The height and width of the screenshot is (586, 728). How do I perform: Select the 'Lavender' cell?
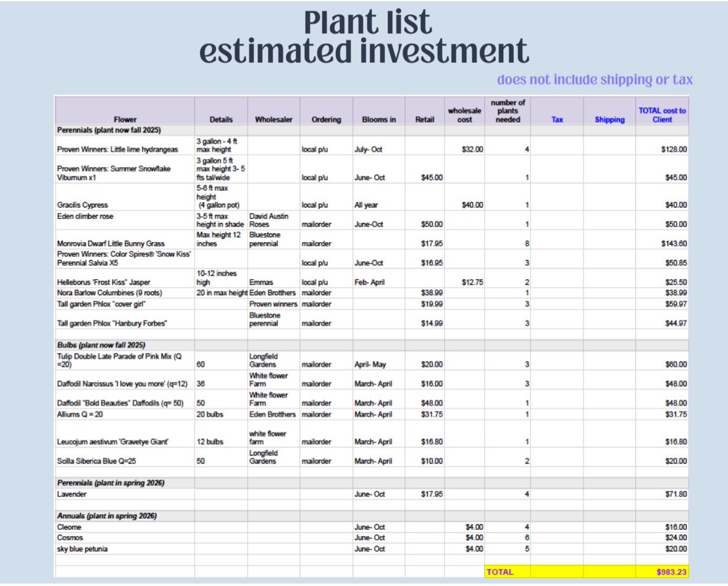125,494
